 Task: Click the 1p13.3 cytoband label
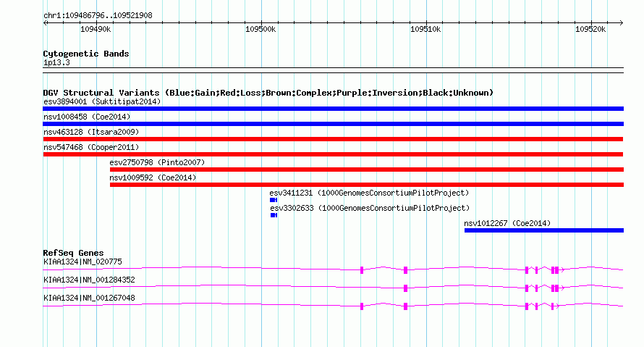(x=56, y=62)
